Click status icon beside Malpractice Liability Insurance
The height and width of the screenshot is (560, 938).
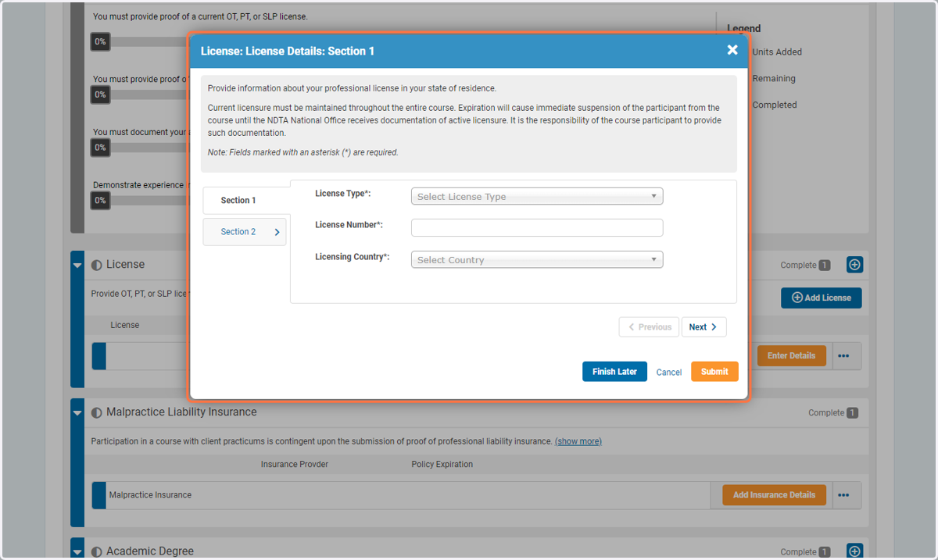(97, 412)
